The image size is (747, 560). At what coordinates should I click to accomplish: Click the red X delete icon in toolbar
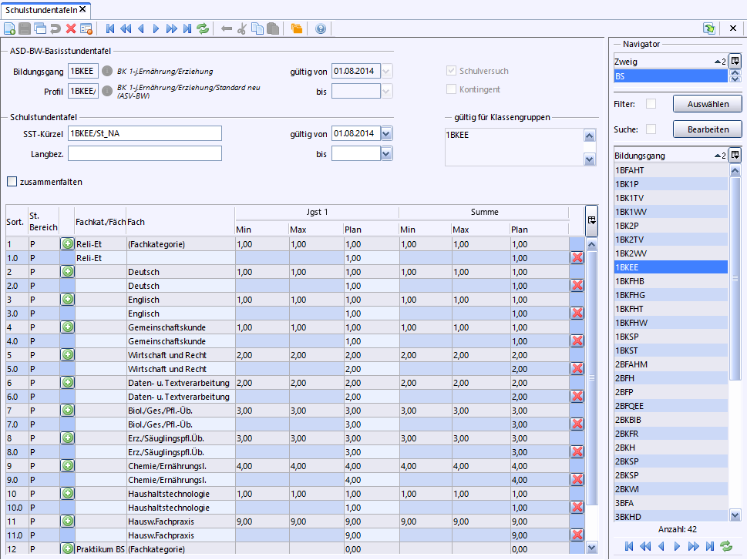(x=71, y=29)
